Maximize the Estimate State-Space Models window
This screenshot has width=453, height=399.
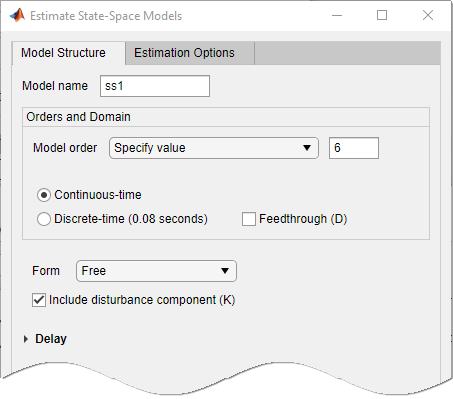tap(382, 15)
